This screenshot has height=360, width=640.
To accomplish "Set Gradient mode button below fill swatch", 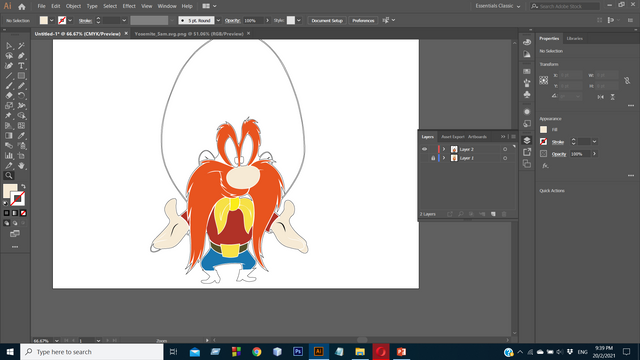I will (x=15, y=213).
